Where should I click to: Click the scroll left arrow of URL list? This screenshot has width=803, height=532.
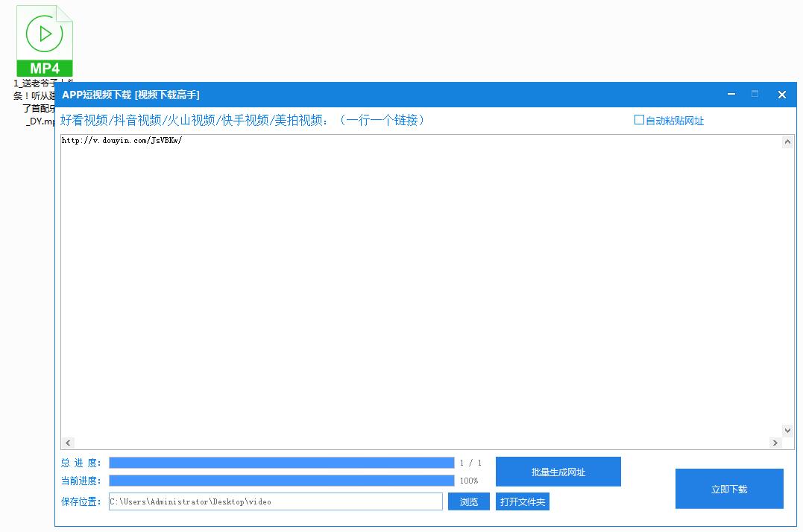68,443
